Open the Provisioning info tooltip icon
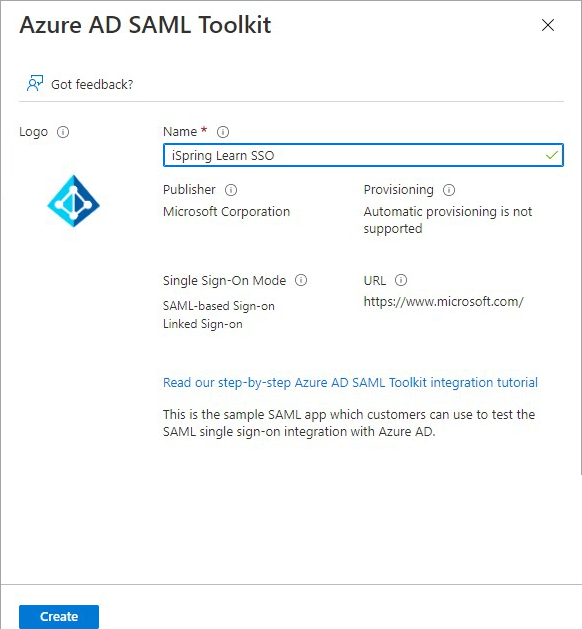This screenshot has width=582, height=629. pos(449,190)
